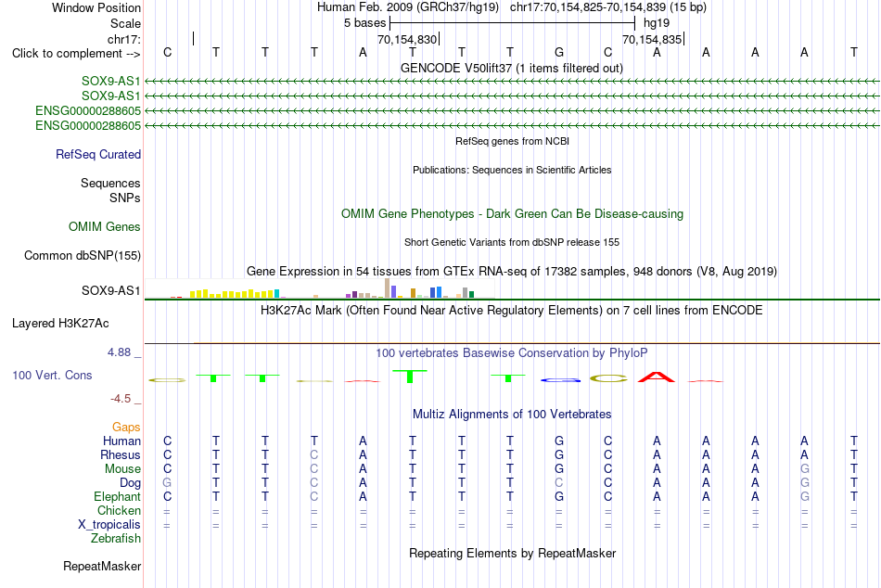Click the '5 bases' scale bar label

tap(365, 23)
